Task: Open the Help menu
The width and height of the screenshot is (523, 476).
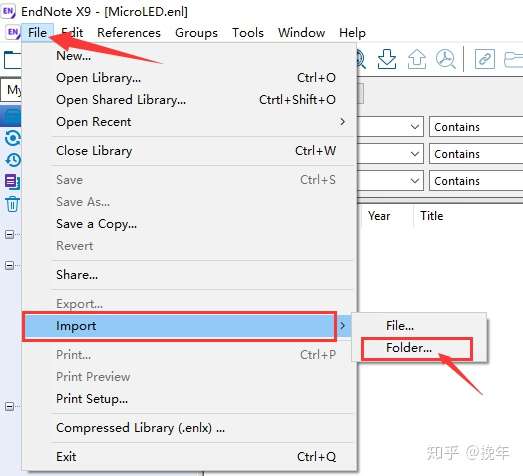Action: (x=352, y=33)
